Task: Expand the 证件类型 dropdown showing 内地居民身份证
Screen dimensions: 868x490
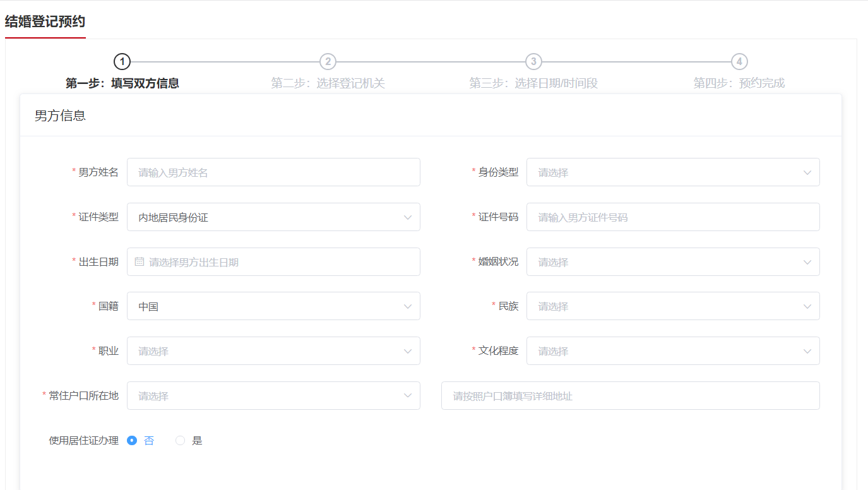Action: (x=273, y=217)
